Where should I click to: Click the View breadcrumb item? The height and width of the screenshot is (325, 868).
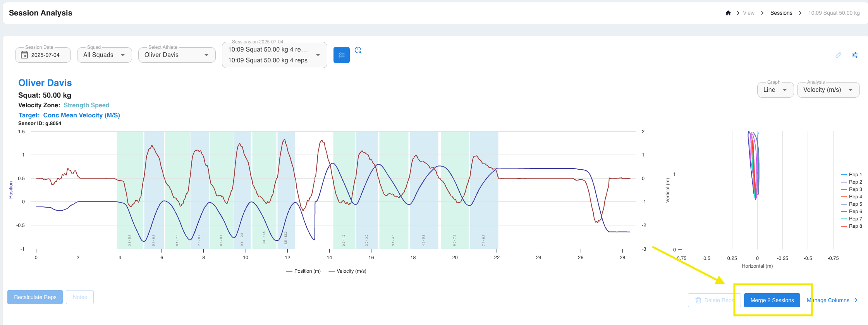(x=748, y=13)
